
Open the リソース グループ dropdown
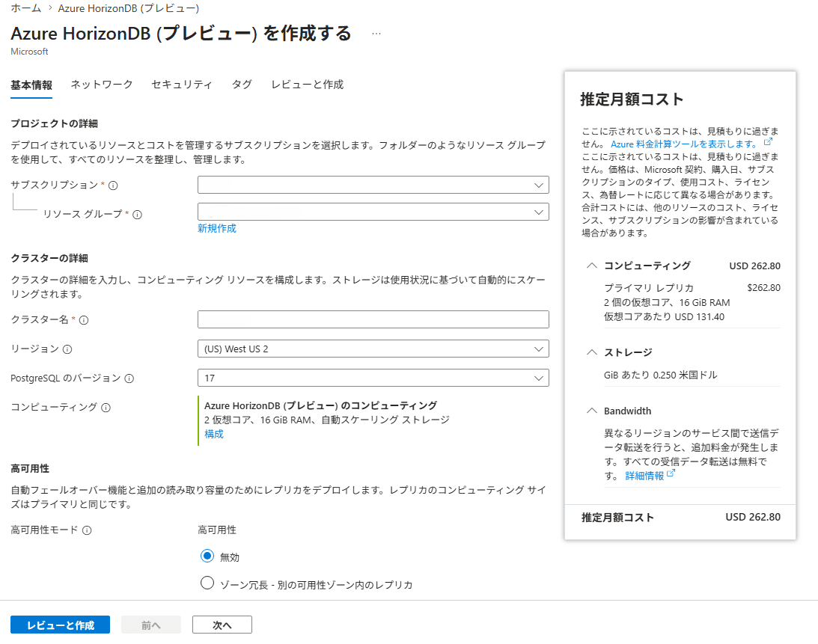[373, 212]
